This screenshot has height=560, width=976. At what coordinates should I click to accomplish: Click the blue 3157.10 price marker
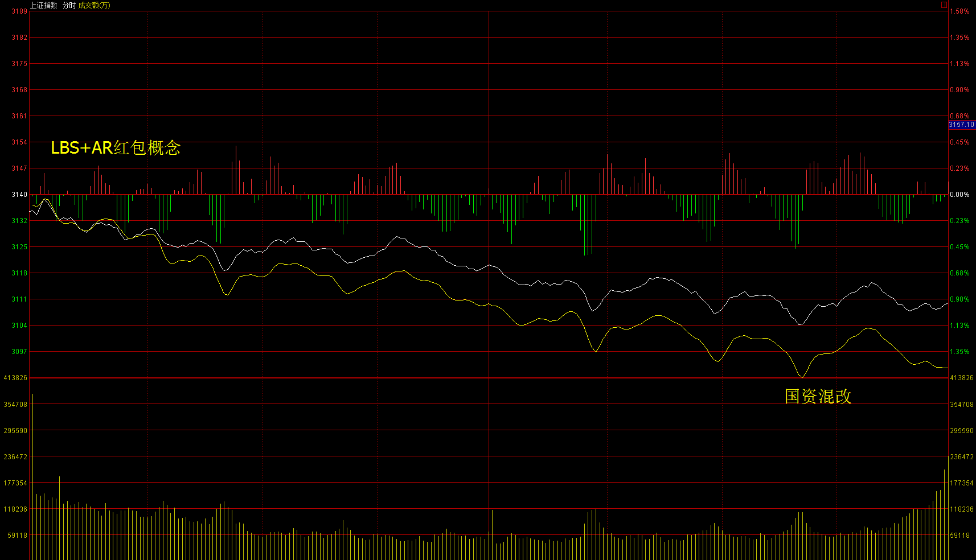pyautogui.click(x=961, y=125)
